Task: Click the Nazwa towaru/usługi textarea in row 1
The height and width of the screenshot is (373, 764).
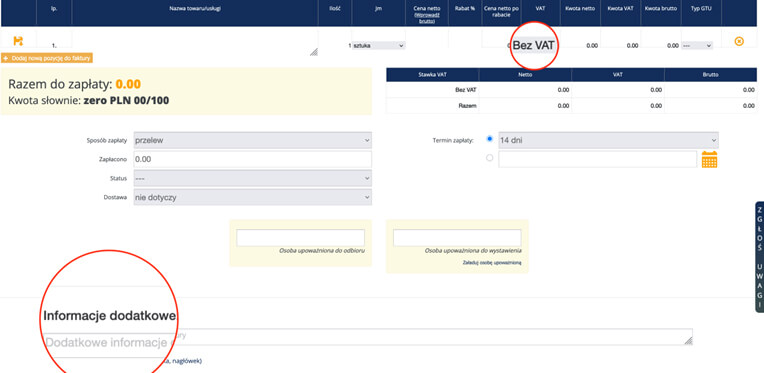Action: click(195, 43)
